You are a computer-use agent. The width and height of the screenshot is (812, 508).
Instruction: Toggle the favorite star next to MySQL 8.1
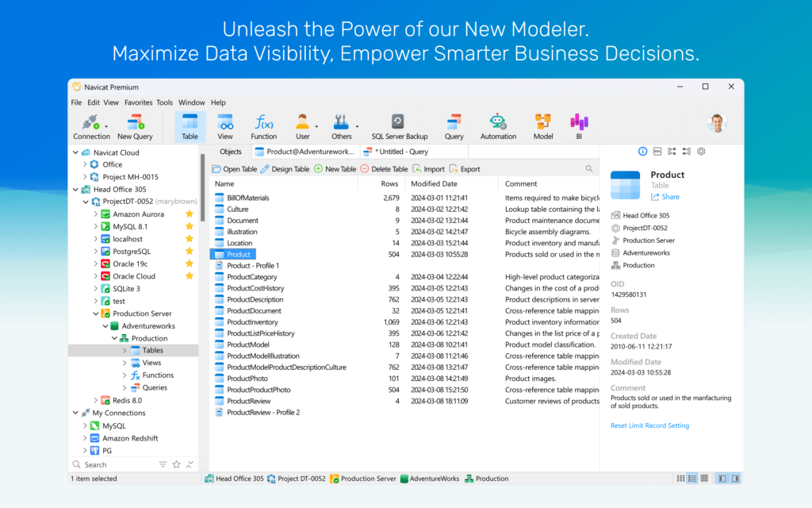[189, 226]
